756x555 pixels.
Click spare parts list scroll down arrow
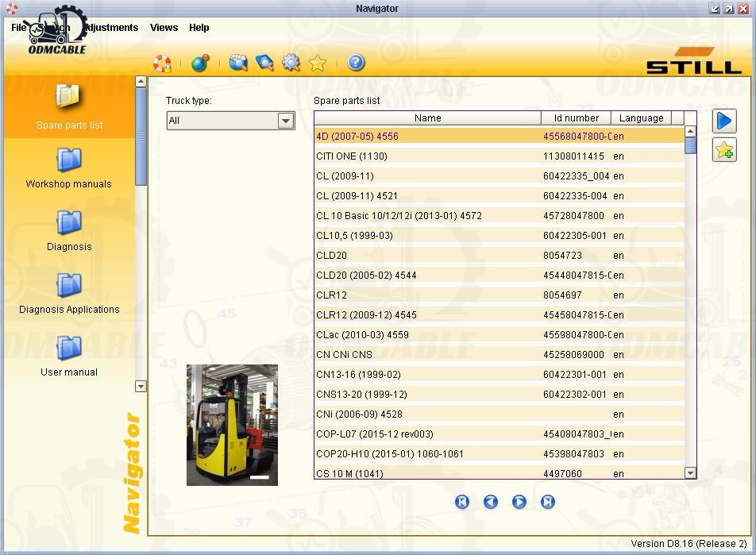click(690, 473)
